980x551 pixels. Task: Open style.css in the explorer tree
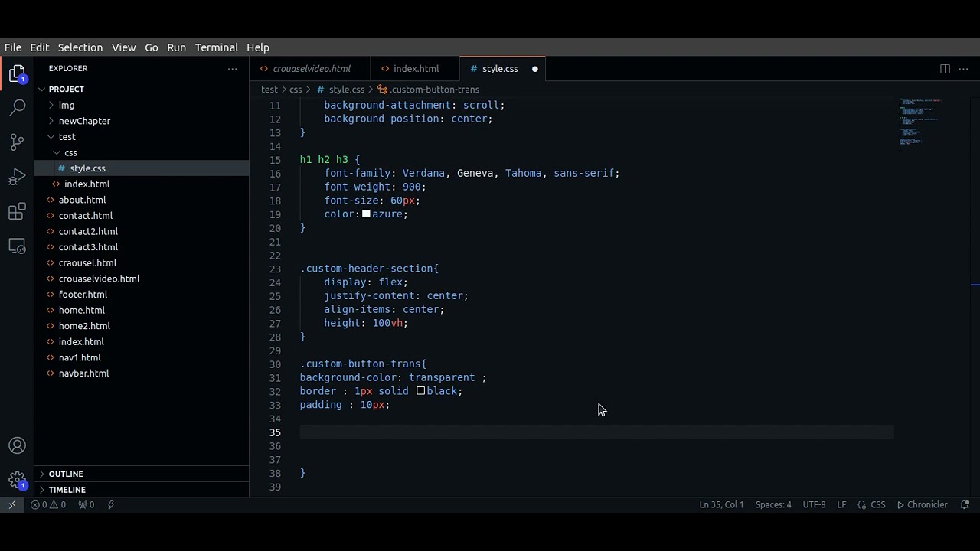[142, 168]
